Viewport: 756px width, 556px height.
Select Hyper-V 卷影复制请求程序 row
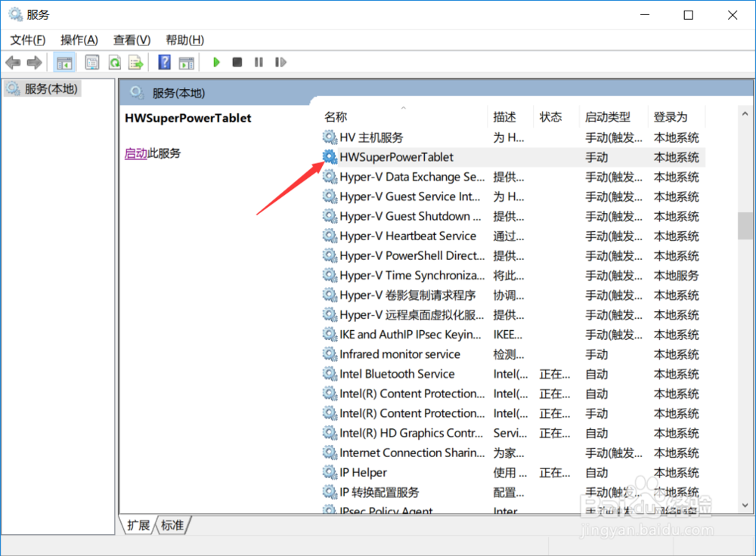512,295
